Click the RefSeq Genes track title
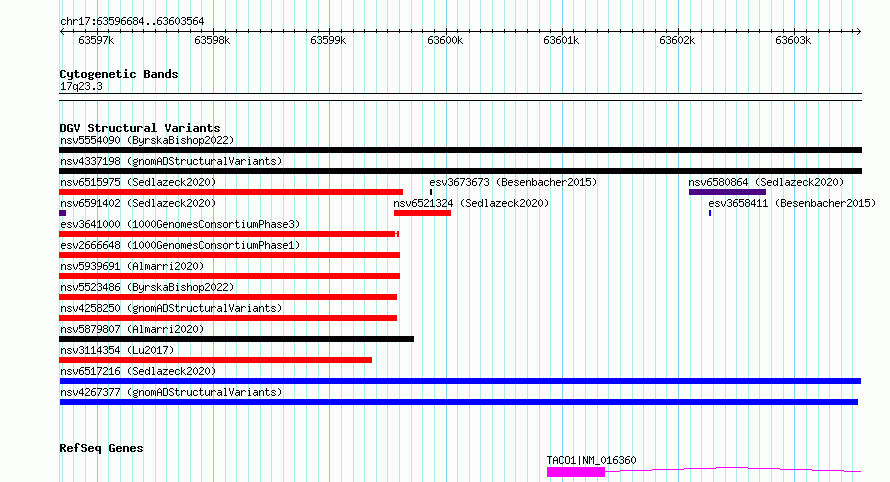890x482 pixels. tap(101, 448)
